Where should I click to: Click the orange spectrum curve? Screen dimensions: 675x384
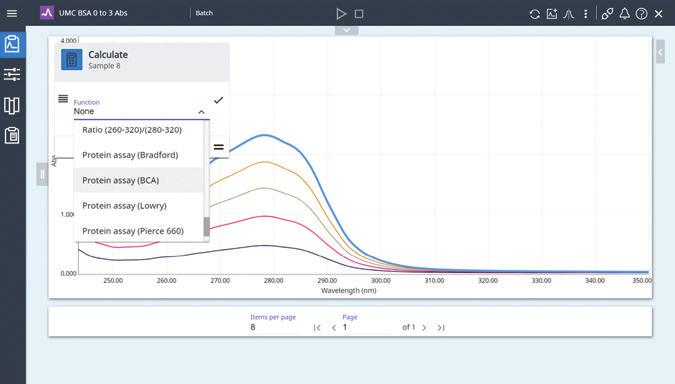(x=266, y=162)
